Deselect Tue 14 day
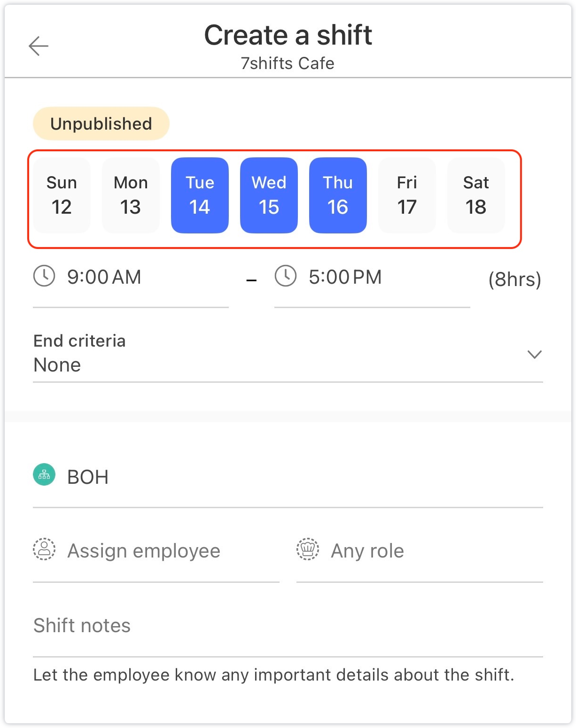This screenshot has height=728, width=576. point(200,195)
